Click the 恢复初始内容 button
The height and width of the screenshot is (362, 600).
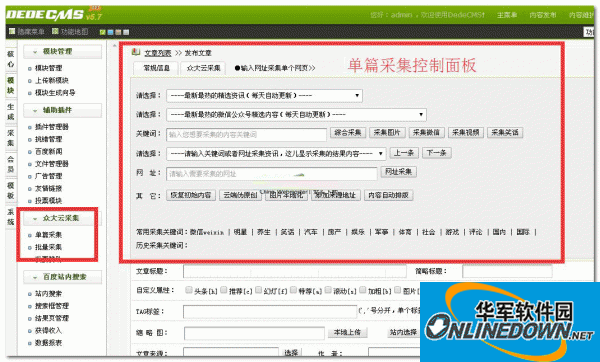[191, 195]
